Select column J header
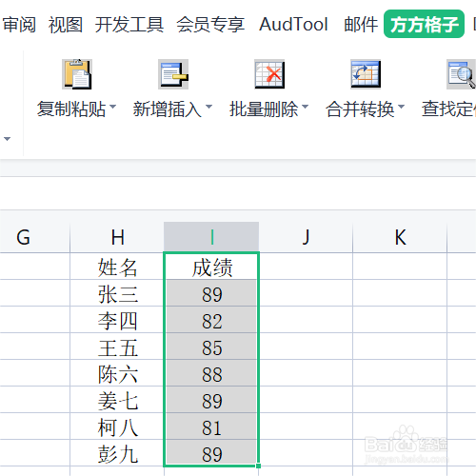This screenshot has height=476, width=476. 306,237
